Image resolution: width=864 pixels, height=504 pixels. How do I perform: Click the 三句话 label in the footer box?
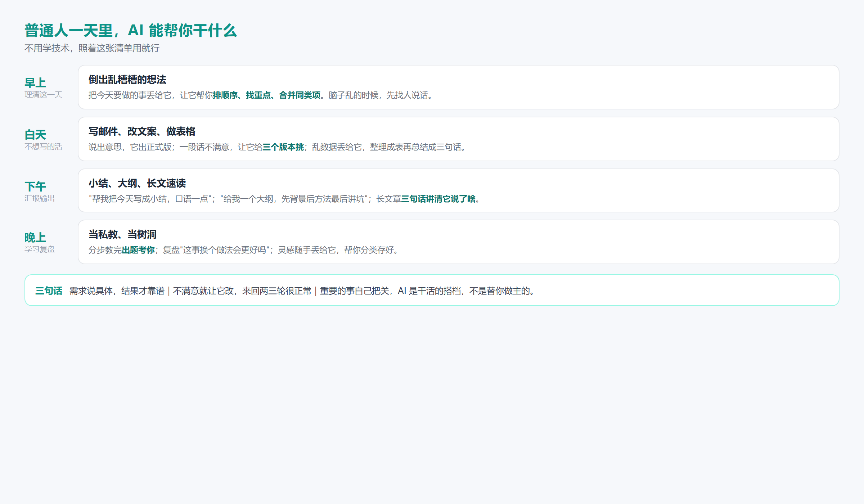pyautogui.click(x=49, y=291)
